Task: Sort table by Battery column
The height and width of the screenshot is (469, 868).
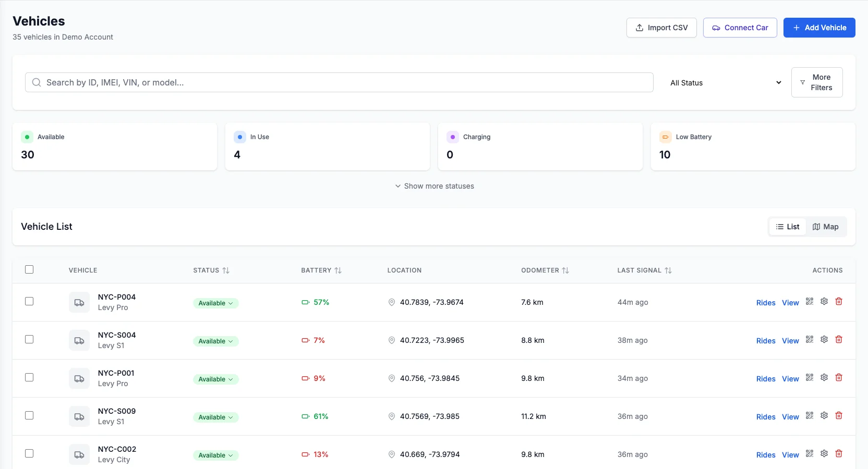Action: pyautogui.click(x=321, y=270)
